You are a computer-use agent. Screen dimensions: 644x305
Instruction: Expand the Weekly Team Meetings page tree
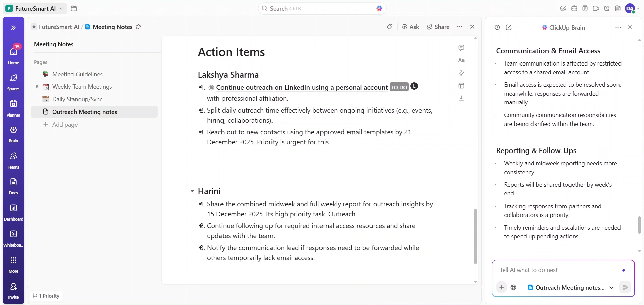(37, 87)
